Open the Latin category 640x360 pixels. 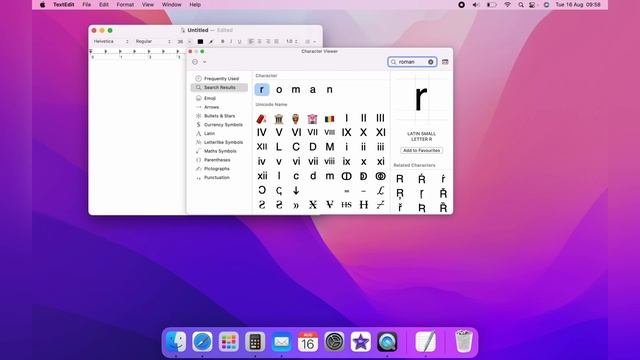(x=219, y=133)
